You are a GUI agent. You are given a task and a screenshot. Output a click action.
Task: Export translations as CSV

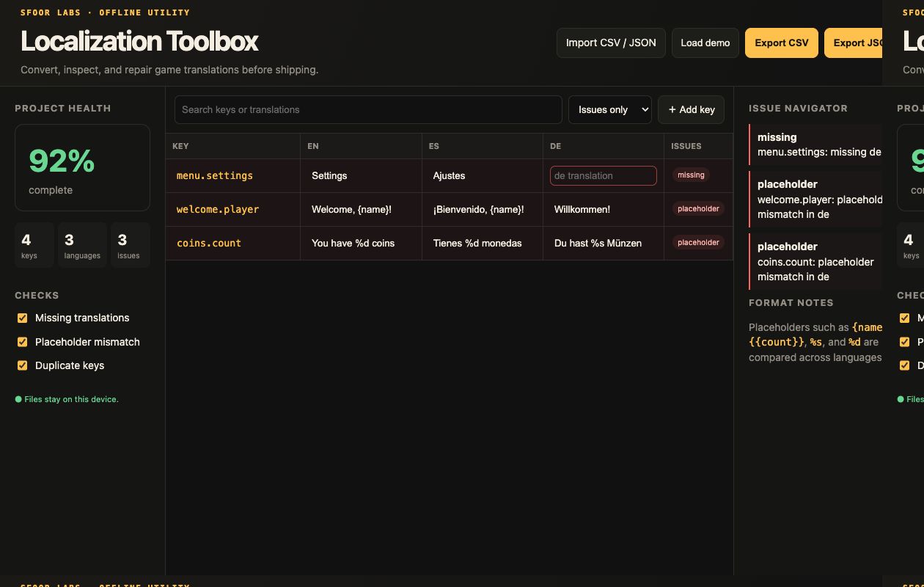pos(781,43)
